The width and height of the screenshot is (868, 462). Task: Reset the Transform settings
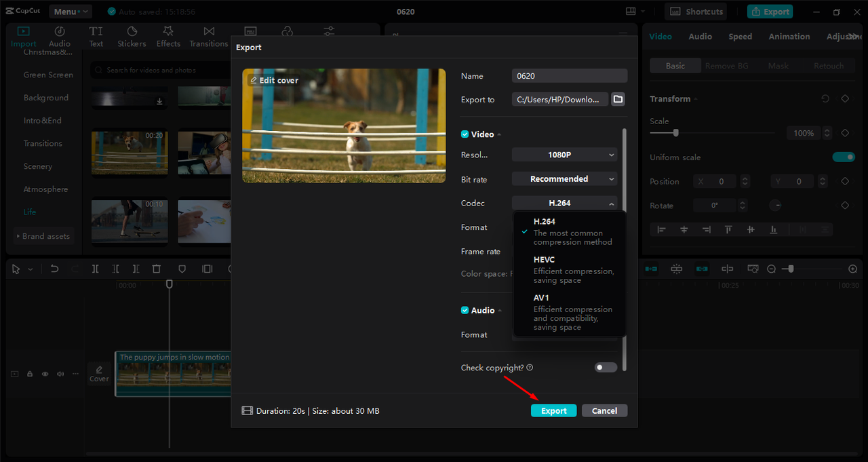pyautogui.click(x=825, y=98)
